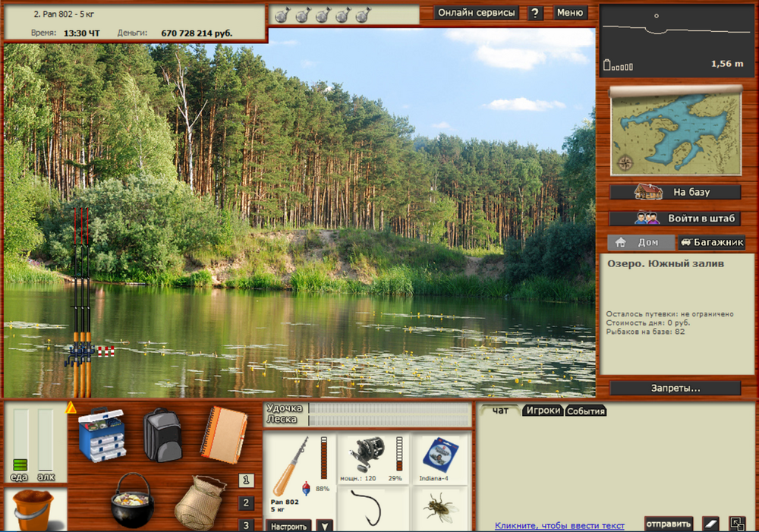Click the Настроить button

288,526
